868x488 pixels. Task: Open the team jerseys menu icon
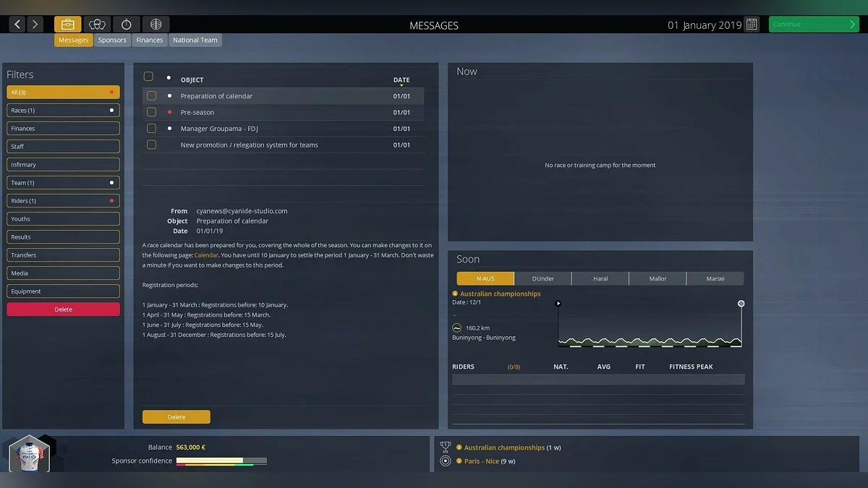pyautogui.click(x=97, y=25)
